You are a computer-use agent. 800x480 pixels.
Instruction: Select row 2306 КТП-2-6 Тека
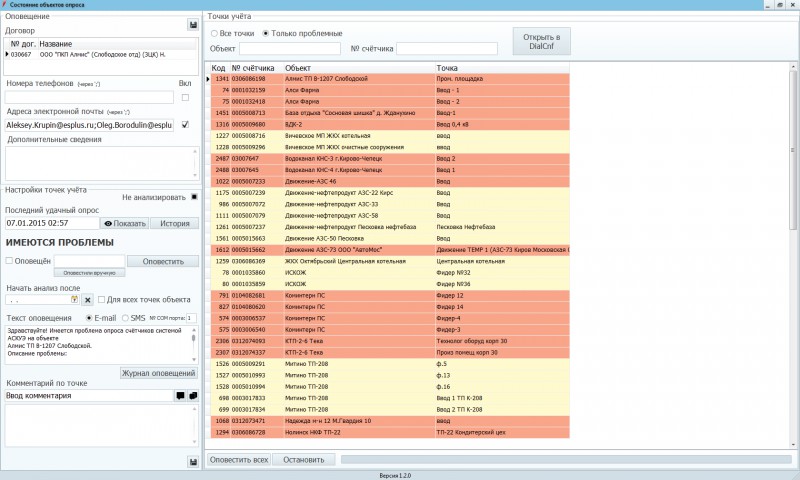(390, 341)
